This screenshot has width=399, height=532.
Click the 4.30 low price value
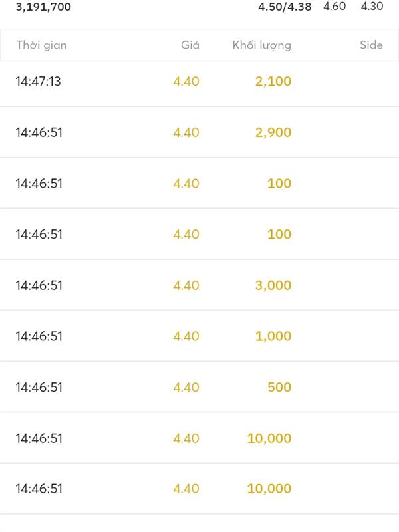[x=372, y=6]
